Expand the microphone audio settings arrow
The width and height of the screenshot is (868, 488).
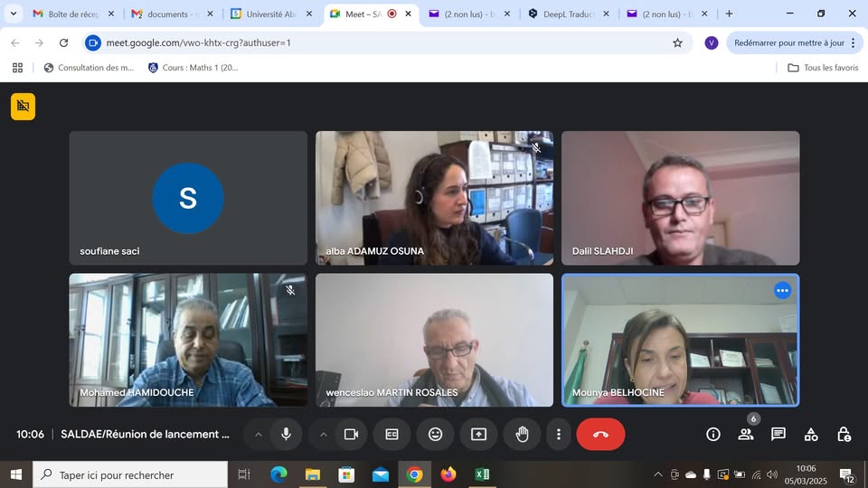click(x=259, y=435)
